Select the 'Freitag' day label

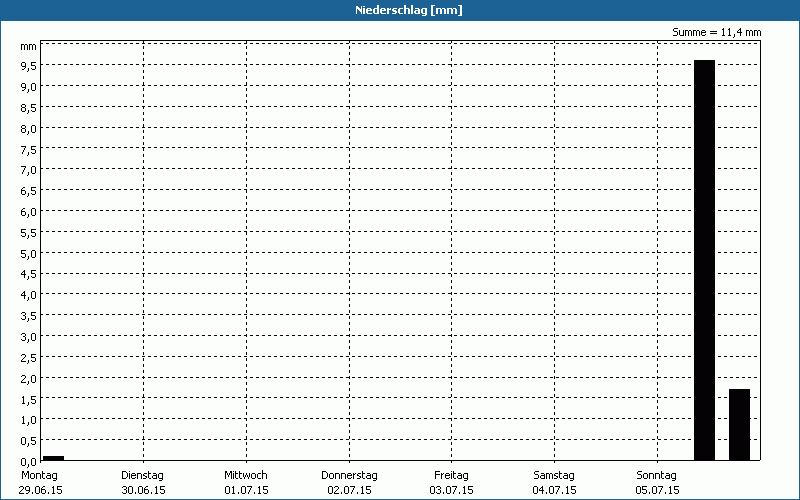451,475
